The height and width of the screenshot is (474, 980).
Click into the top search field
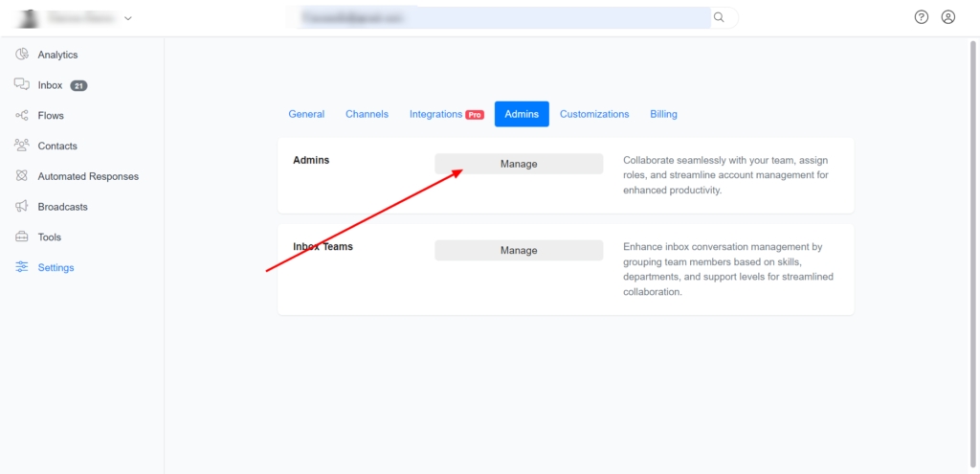coord(498,17)
